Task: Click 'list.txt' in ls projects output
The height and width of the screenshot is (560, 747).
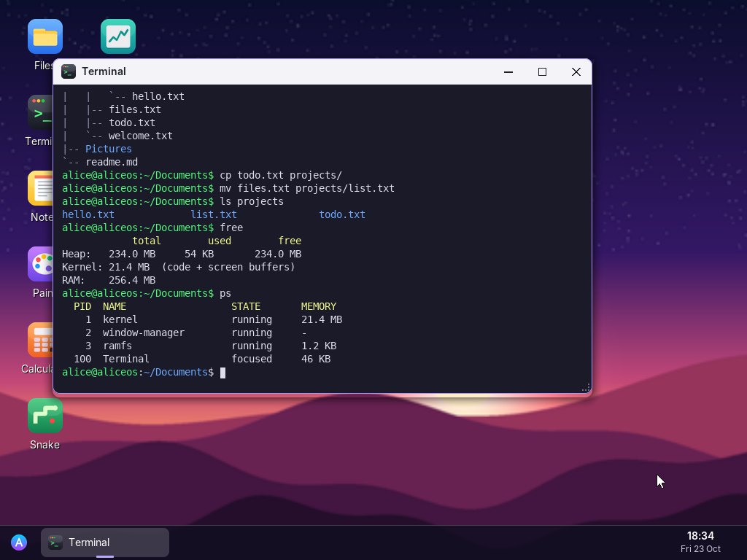Action: pyautogui.click(x=214, y=215)
